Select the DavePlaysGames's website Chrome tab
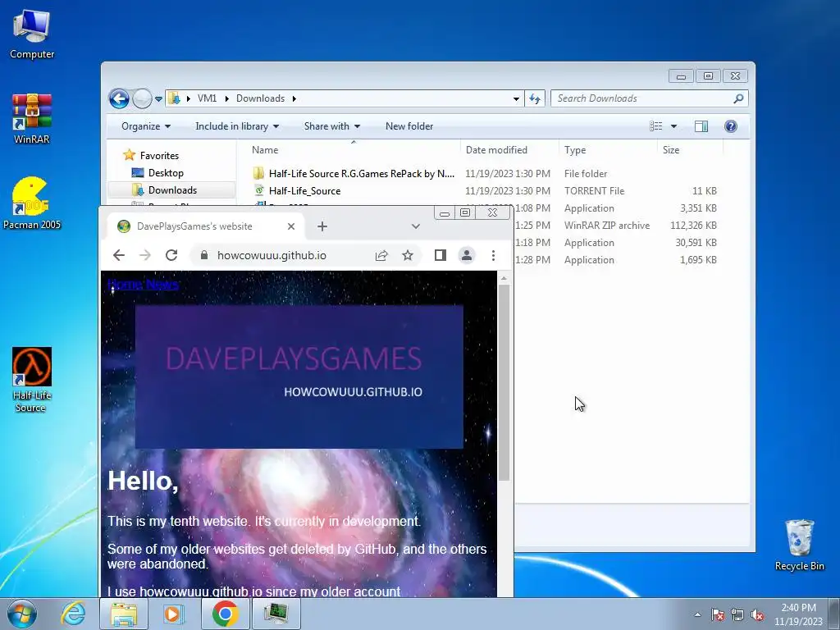 (x=206, y=226)
